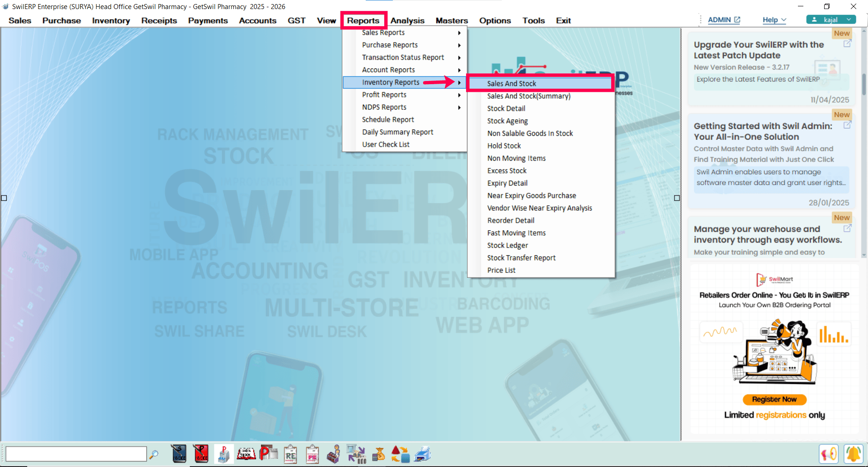Expand the Transaction Status Report submenu arrow
This screenshot has width=868, height=467.
click(459, 58)
